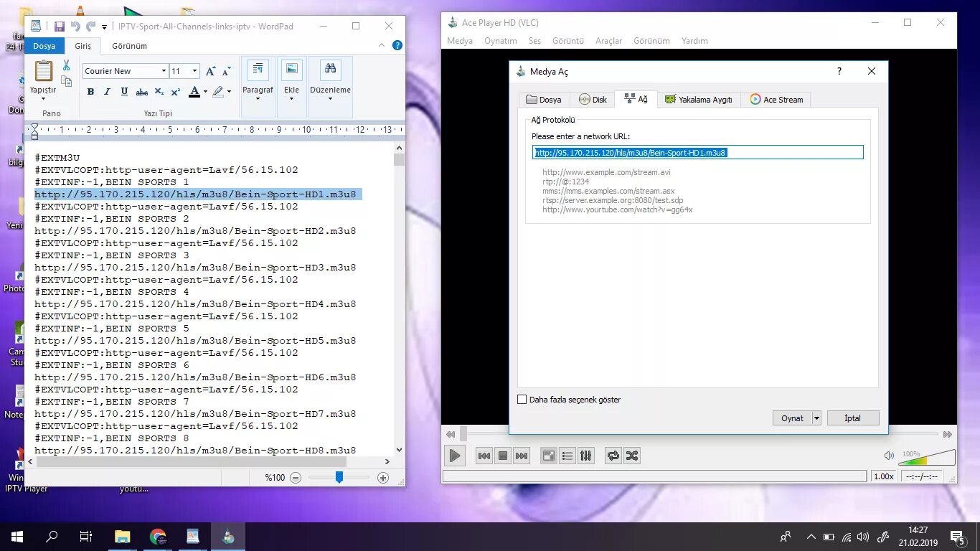Open Medya menu in Ace Player
This screenshot has width=980, height=551.
point(460,41)
